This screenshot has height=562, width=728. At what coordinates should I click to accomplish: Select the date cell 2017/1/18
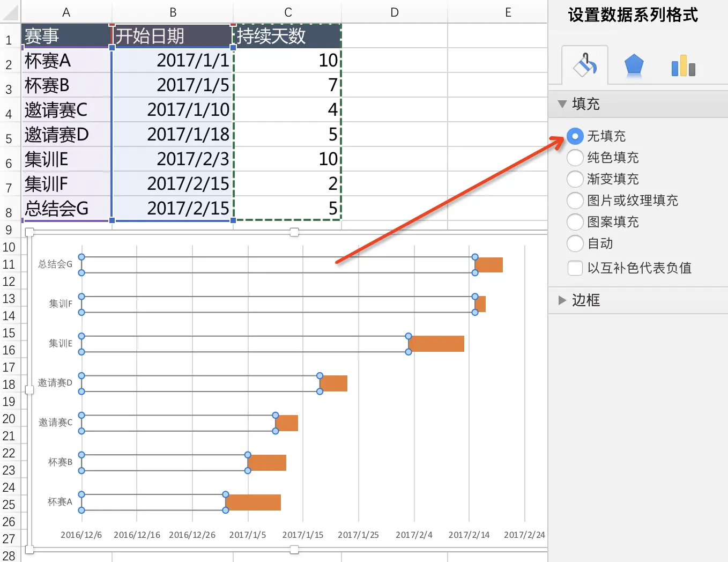coord(173,135)
